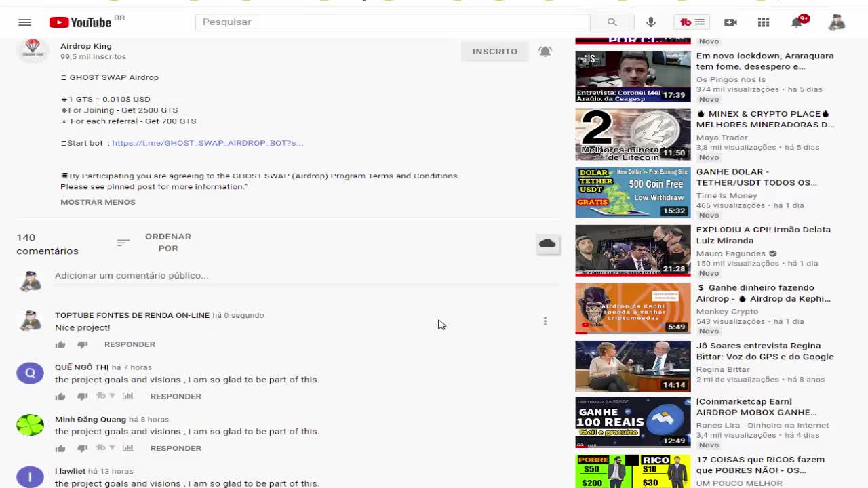Open GANHE DOLAR - TETHER/USDT video title

click(757, 177)
